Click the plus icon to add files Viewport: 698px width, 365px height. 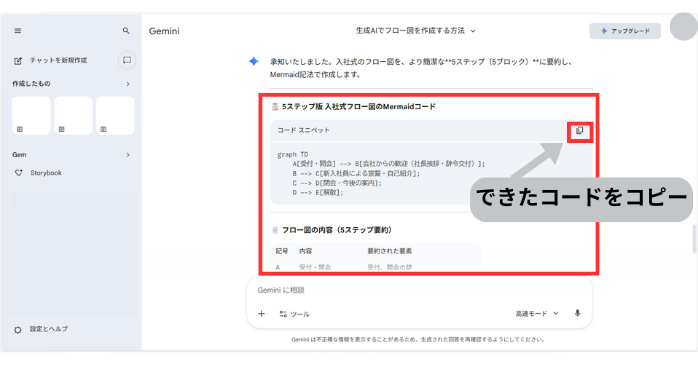261,314
